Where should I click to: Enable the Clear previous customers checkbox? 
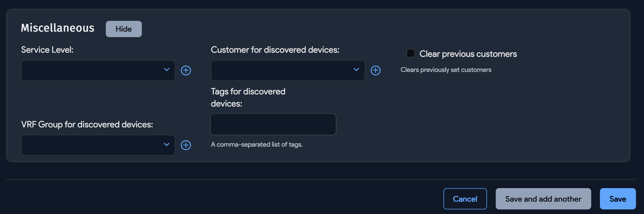point(410,53)
